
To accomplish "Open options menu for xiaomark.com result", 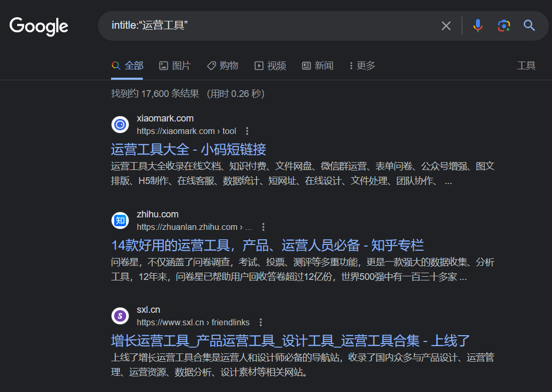I will (247, 131).
